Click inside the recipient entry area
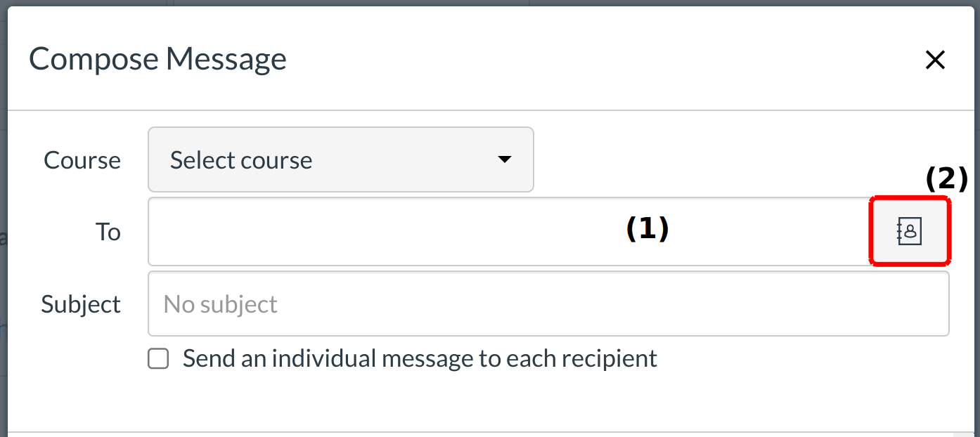Image resolution: width=980 pixels, height=437 pixels. coord(422,231)
